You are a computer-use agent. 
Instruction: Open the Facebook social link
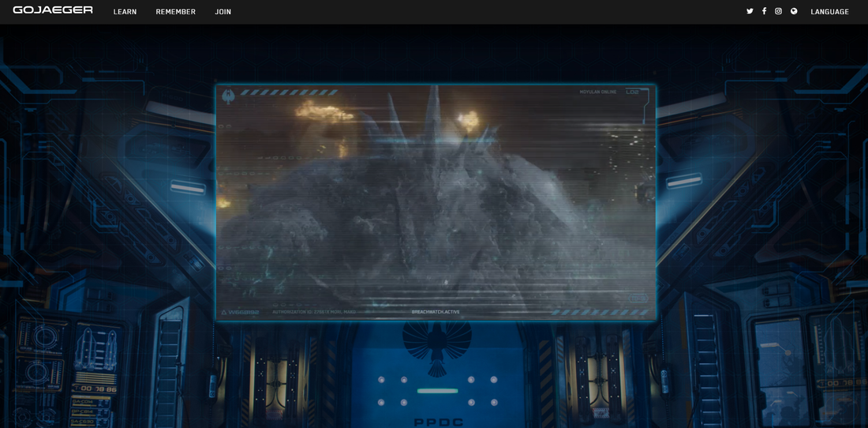click(764, 11)
